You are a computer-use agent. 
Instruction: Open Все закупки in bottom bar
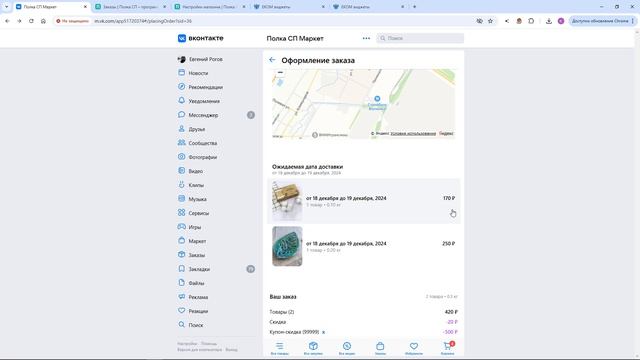313,348
